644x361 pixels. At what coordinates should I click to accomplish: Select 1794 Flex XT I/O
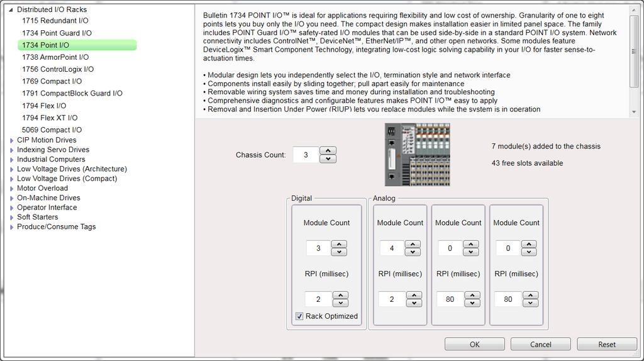coord(50,118)
